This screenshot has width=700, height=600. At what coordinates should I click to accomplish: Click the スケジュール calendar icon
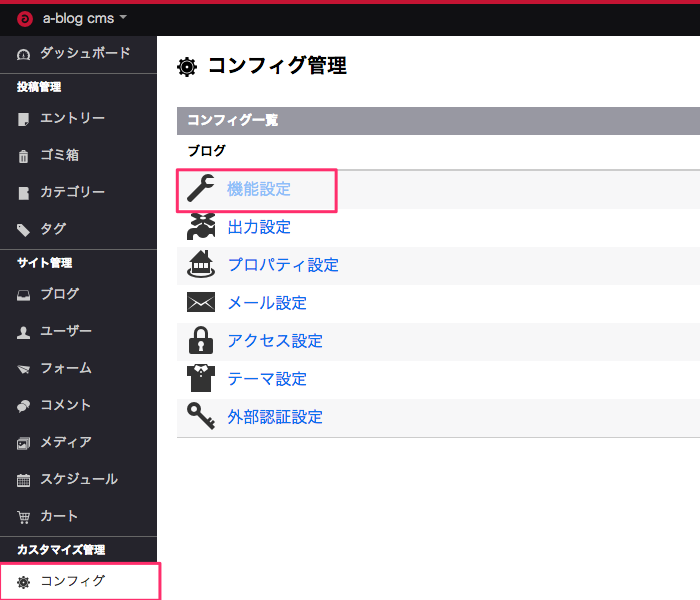tap(23, 480)
